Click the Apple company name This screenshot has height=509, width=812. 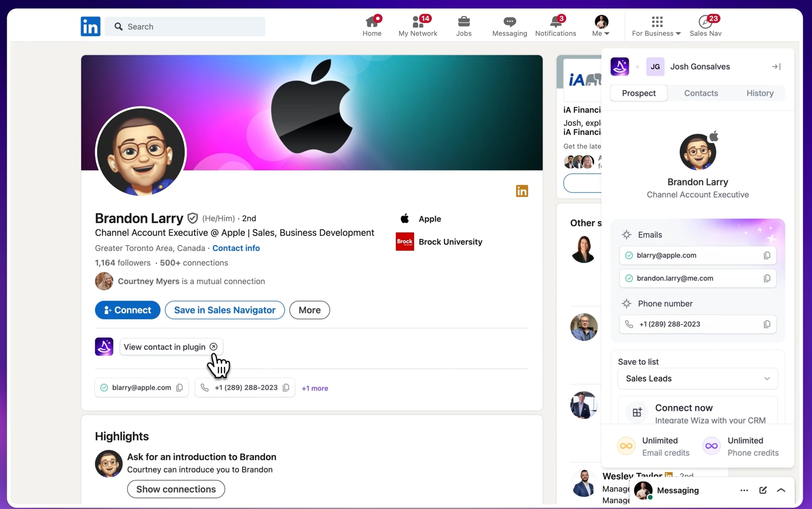pos(430,219)
